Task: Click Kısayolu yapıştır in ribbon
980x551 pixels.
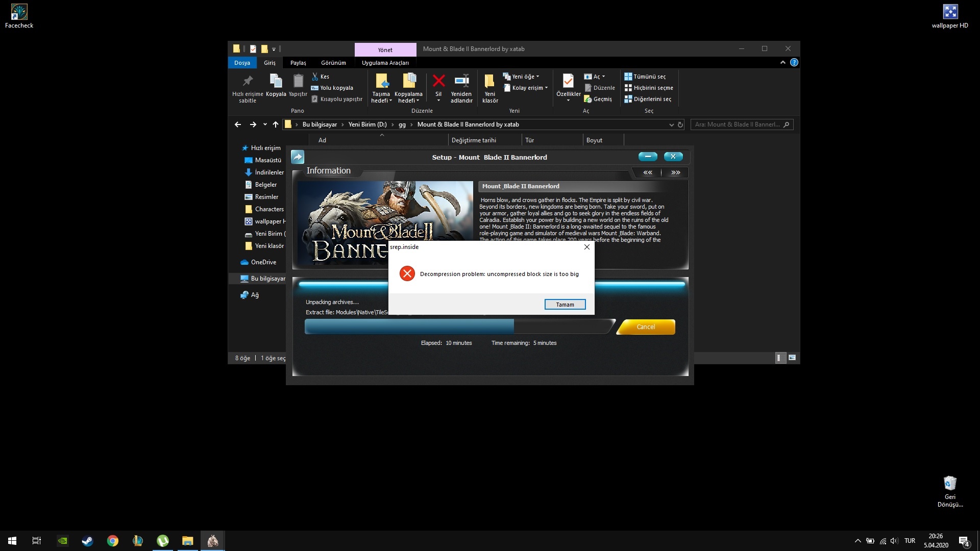Action: 337,99
